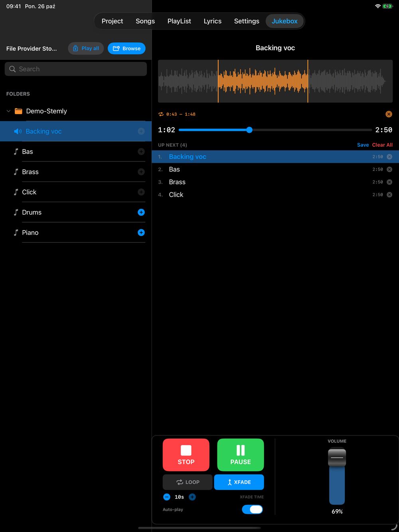
Task: Open the Lyrics tab
Action: 212,21
